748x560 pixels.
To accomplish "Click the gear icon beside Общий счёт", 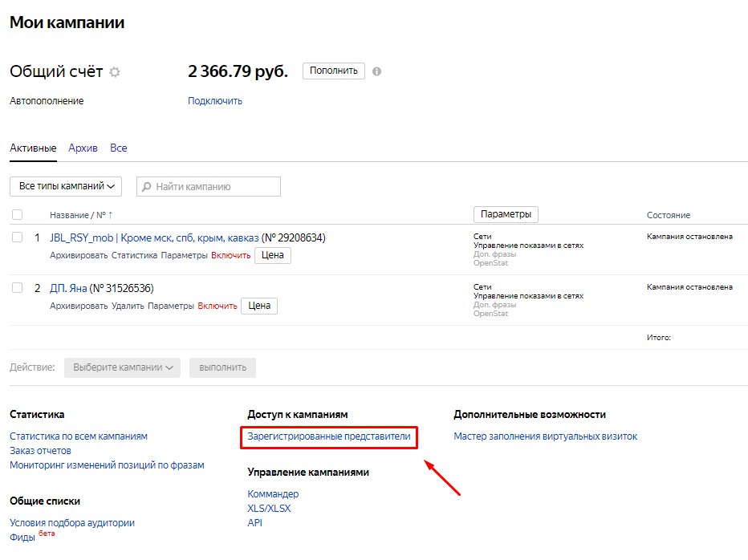I will click(x=115, y=72).
